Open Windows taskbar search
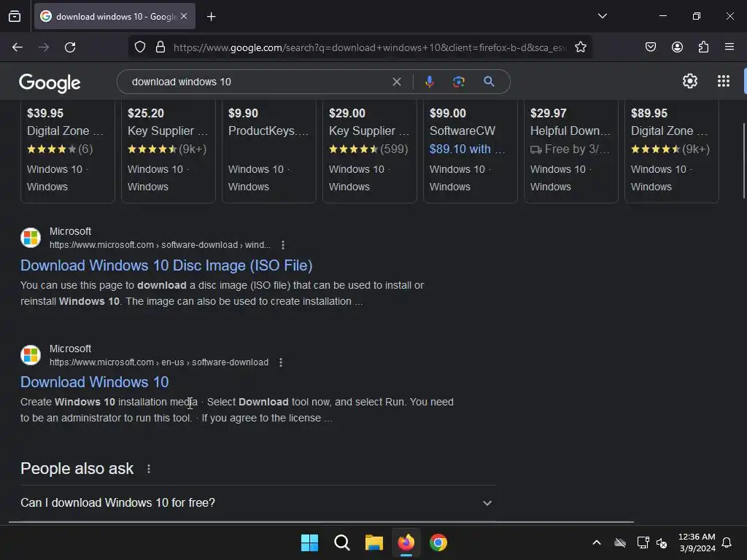747x560 pixels. pyautogui.click(x=341, y=542)
